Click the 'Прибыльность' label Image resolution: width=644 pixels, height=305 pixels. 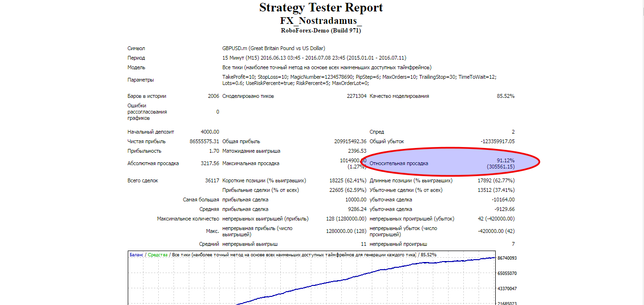(144, 151)
